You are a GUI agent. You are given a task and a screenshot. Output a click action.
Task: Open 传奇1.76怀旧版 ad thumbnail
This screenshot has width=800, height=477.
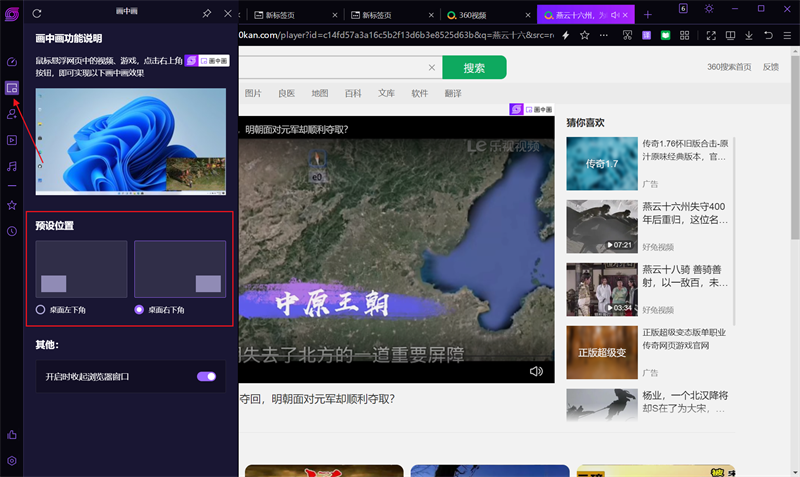[x=602, y=163]
